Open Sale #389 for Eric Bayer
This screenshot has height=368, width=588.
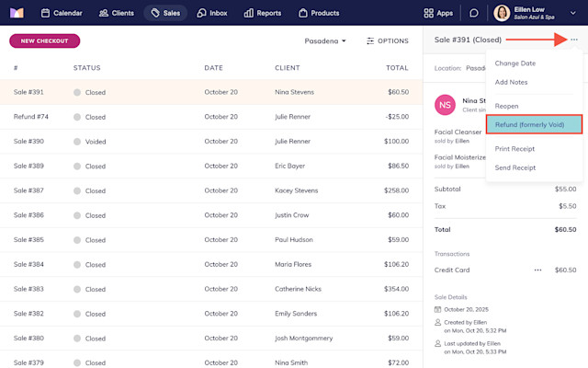click(211, 166)
